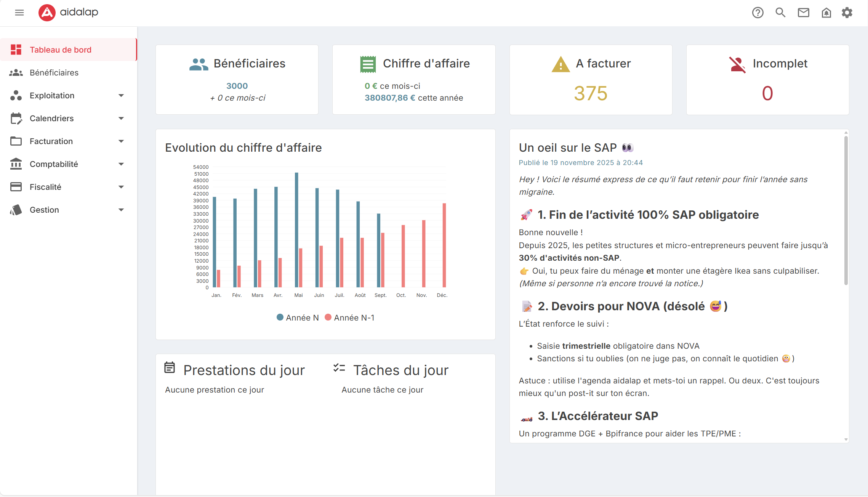The height and width of the screenshot is (497, 868).
Task: Open the settings gear icon
Action: 847,13
